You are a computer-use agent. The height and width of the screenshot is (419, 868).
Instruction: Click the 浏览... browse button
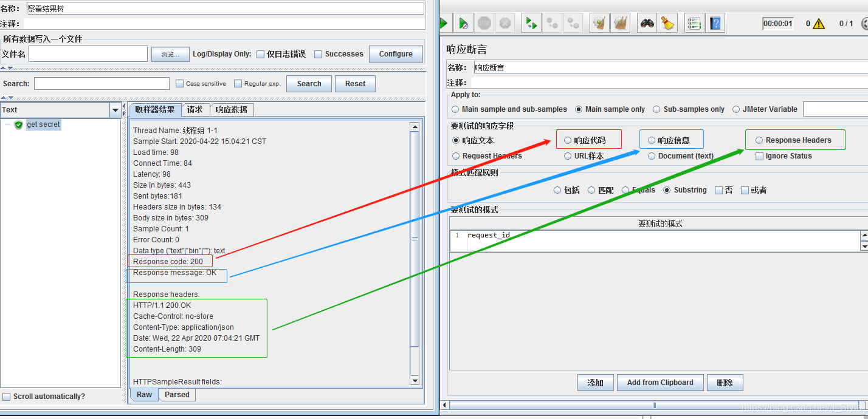[x=170, y=55]
